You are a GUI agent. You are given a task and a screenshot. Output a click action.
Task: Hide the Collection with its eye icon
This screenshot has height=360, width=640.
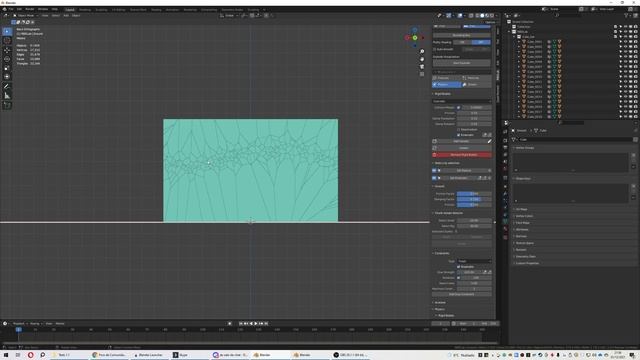pyautogui.click(x=625, y=27)
